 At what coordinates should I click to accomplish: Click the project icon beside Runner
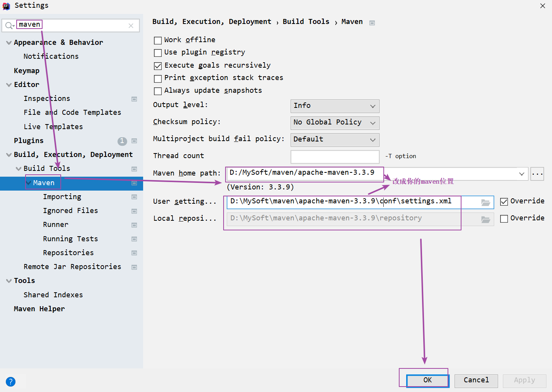pyautogui.click(x=134, y=225)
